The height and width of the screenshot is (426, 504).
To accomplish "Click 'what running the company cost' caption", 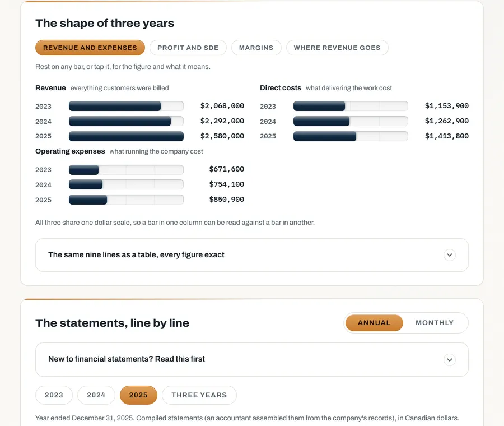I will coord(156,151).
